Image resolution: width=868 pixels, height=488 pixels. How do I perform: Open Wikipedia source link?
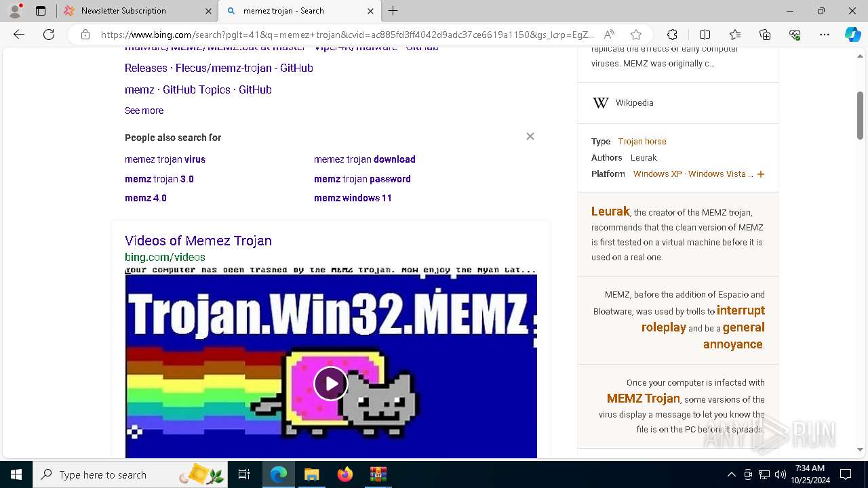pos(635,103)
